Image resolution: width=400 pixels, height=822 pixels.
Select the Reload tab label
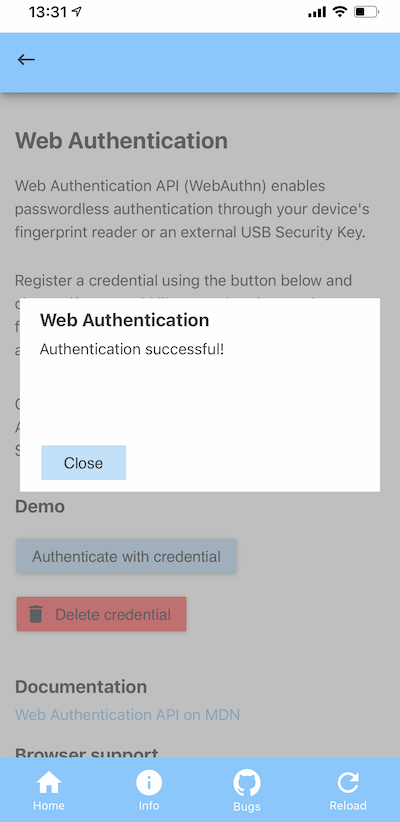[348, 805]
